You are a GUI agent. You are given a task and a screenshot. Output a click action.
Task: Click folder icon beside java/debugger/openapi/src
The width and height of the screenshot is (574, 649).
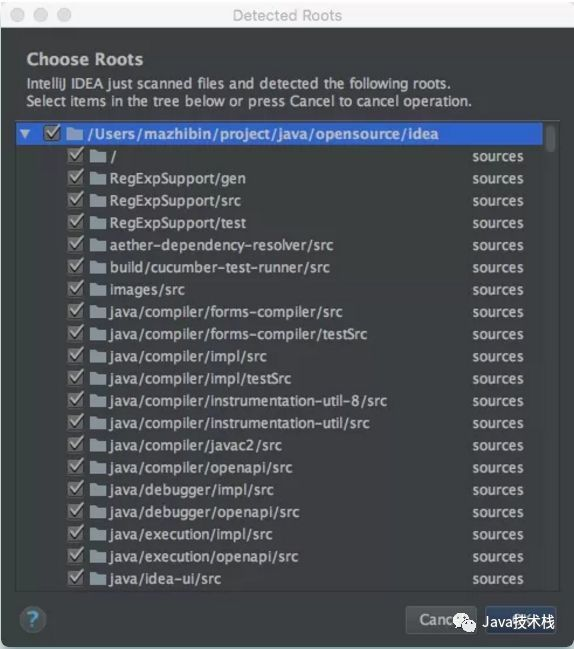pyautogui.click(x=98, y=513)
